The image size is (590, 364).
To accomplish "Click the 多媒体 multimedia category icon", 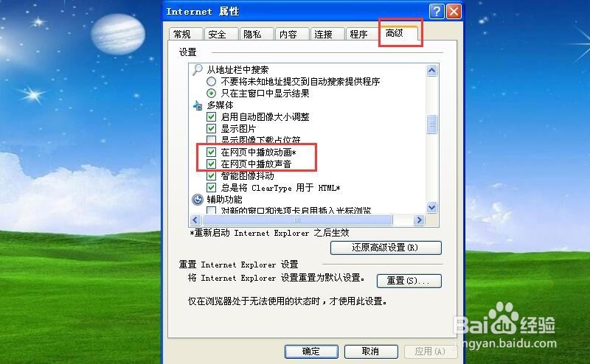I will pos(198,105).
